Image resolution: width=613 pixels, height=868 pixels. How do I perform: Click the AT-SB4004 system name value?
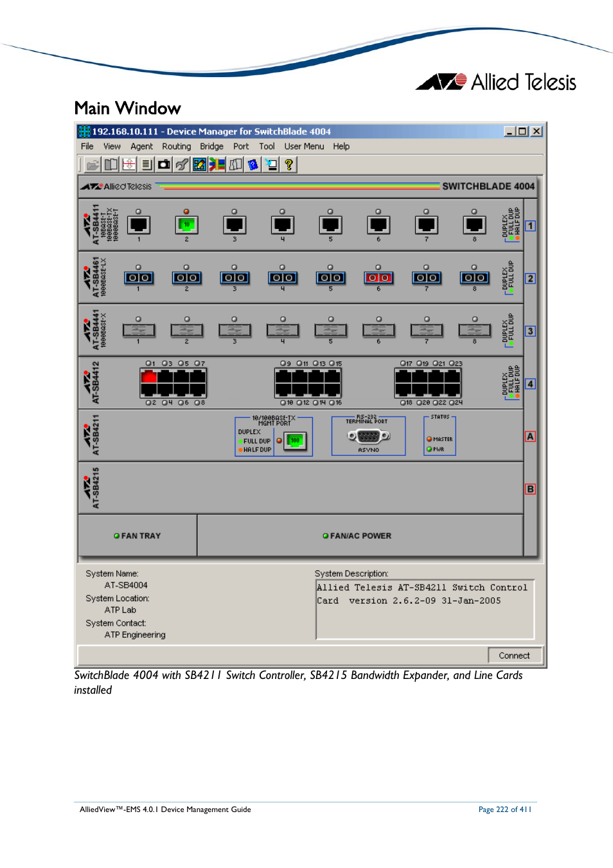pos(126,585)
